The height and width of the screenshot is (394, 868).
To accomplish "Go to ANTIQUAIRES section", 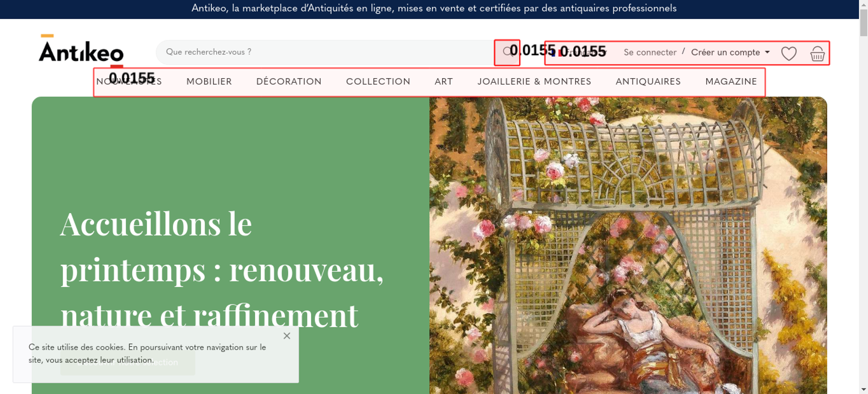I will coord(648,82).
